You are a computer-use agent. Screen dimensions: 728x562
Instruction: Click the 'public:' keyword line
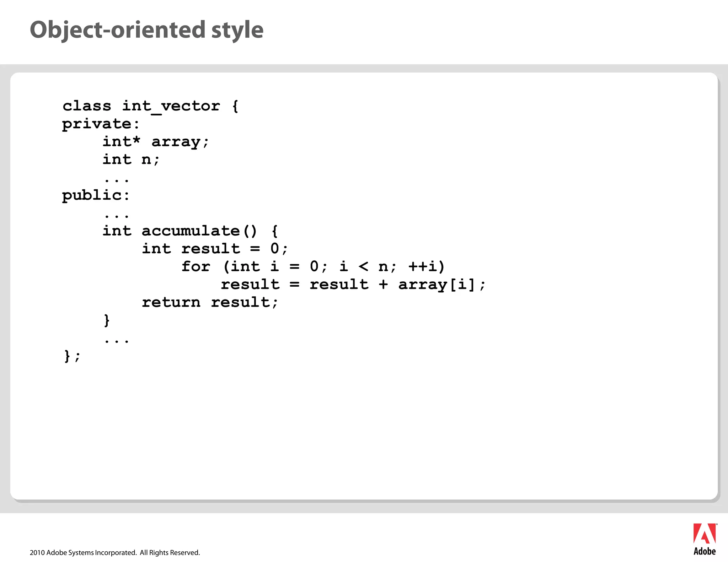pos(96,196)
